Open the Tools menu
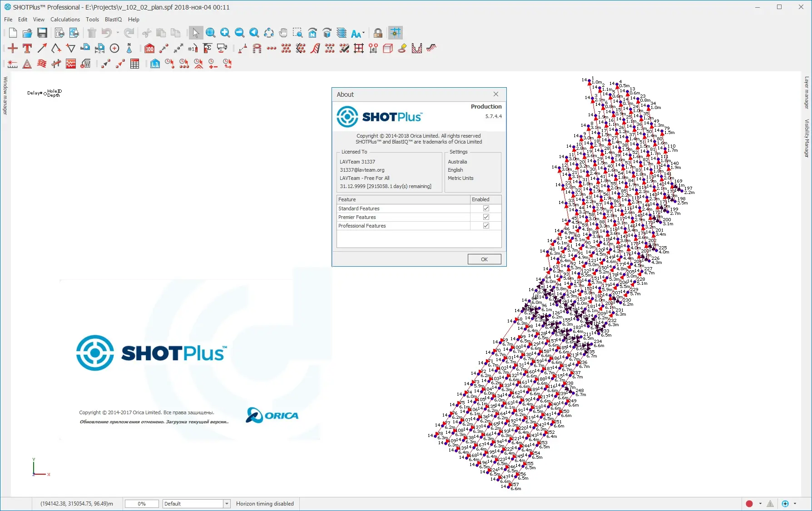Viewport: 812px width, 511px height. (x=92, y=20)
